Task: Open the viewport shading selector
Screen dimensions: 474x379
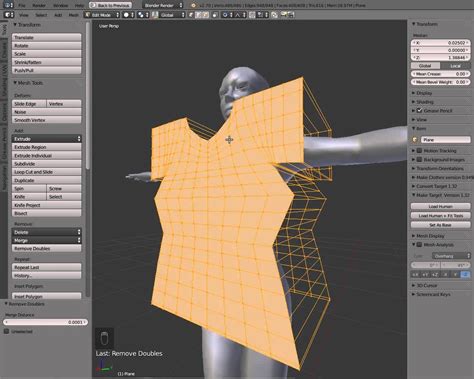Action: pos(128,15)
